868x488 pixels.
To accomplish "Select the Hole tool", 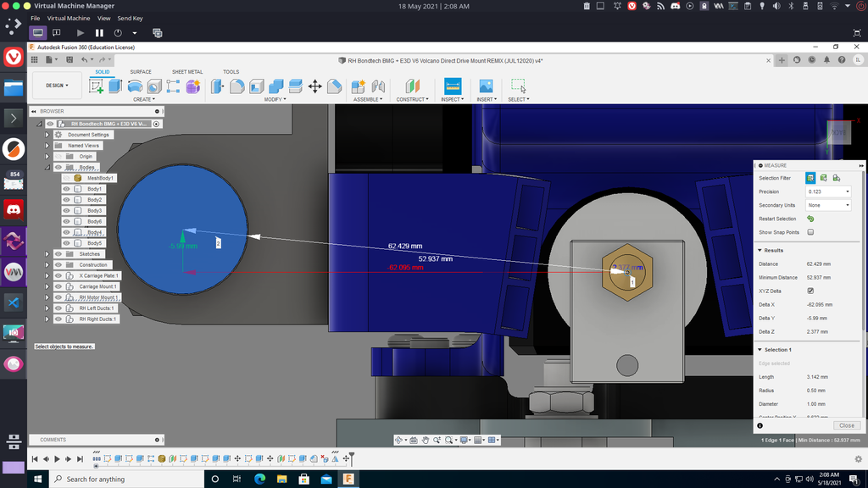I will [x=154, y=86].
